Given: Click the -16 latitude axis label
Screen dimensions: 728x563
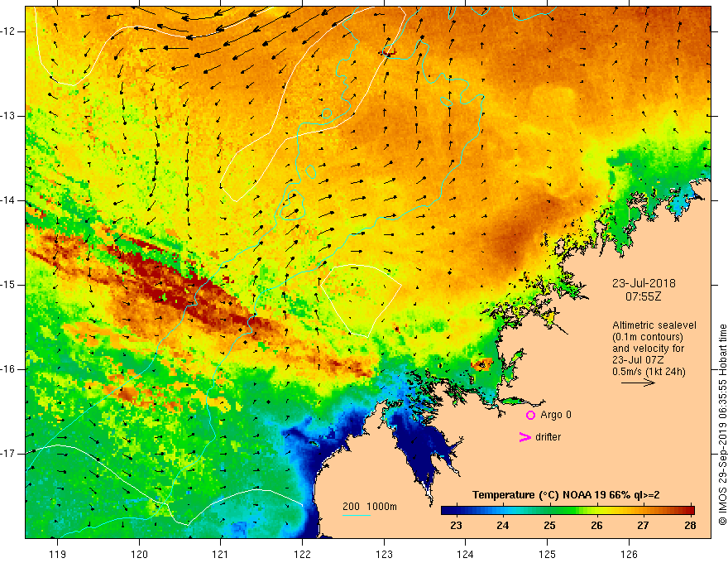Looking at the screenshot, I should (x=8, y=369).
